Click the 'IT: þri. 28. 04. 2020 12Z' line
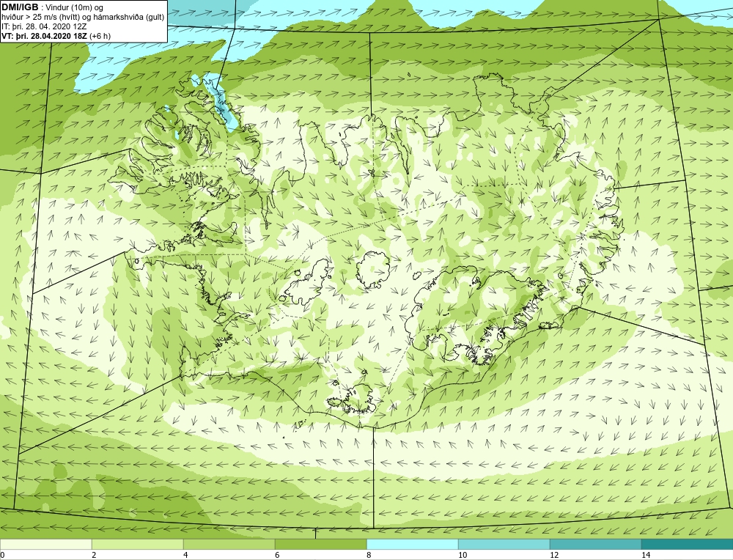This screenshot has height=560, width=733. click(44, 26)
